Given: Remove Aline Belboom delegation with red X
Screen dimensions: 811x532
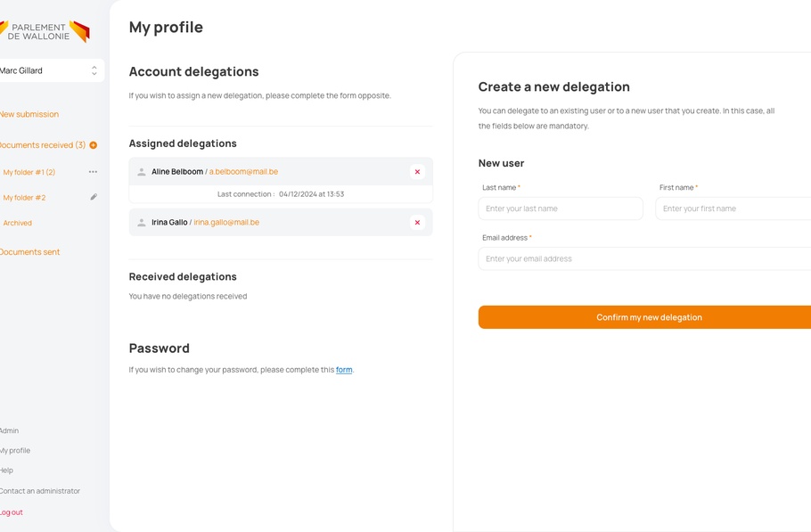Looking at the screenshot, I should [417, 172].
